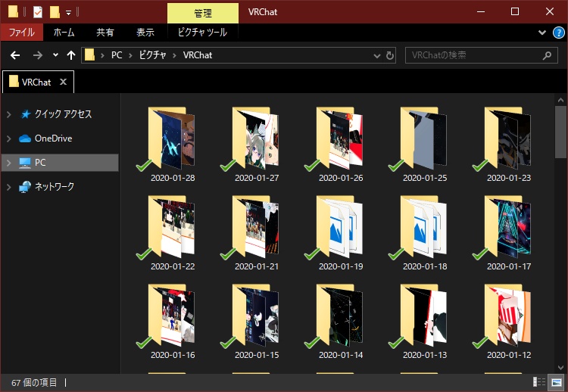Expand the PC tree node

8,163
